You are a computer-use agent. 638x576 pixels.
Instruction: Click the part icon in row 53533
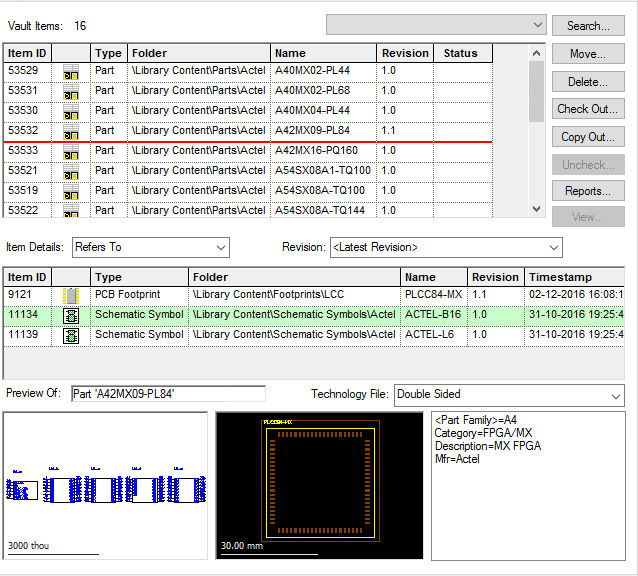pyautogui.click(x=71, y=151)
